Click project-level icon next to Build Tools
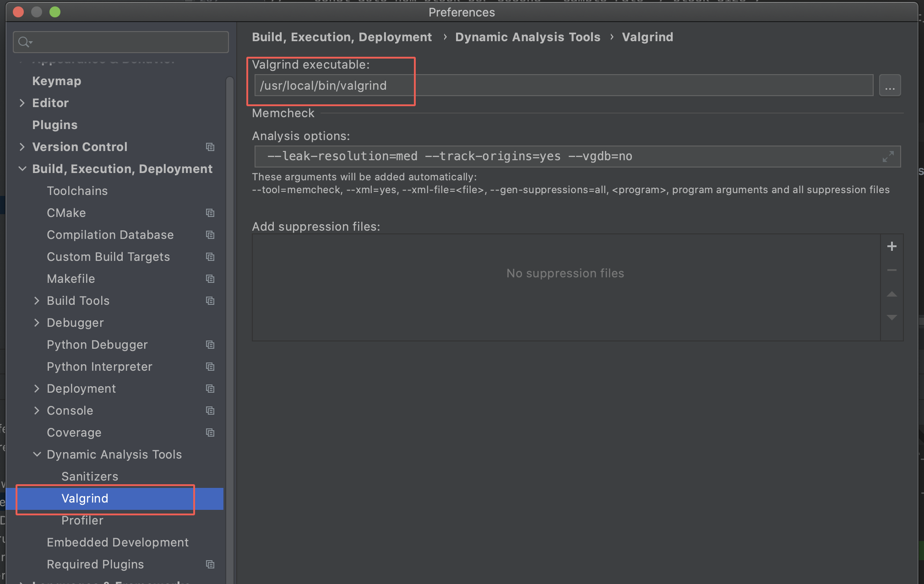 click(x=210, y=301)
